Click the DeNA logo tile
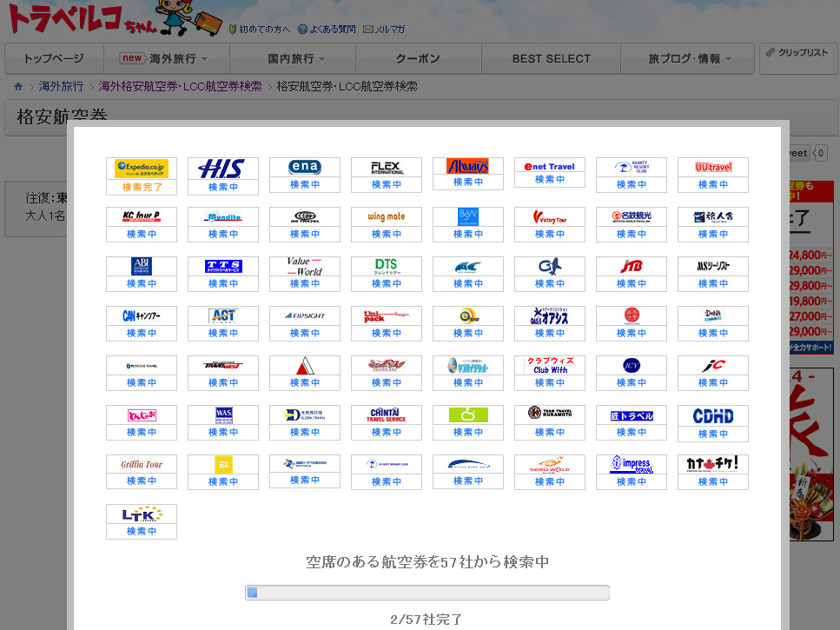This screenshot has height=630, width=840. (x=712, y=315)
